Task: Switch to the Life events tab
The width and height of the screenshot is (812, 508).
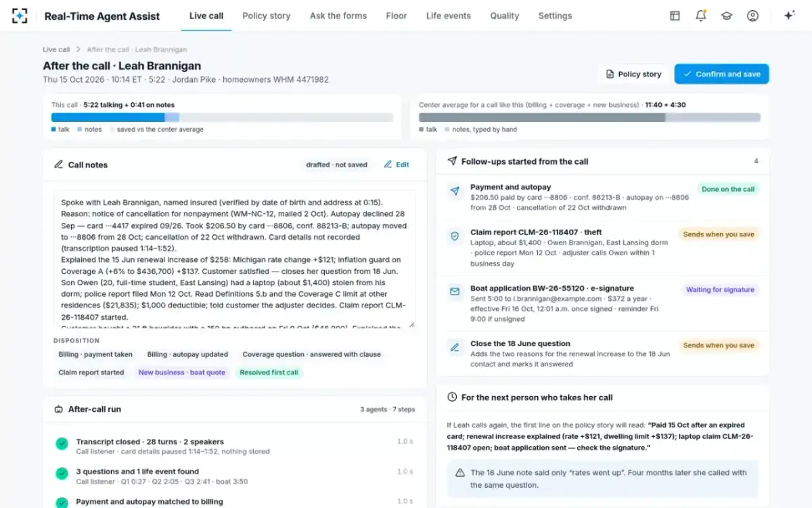Action: click(449, 16)
